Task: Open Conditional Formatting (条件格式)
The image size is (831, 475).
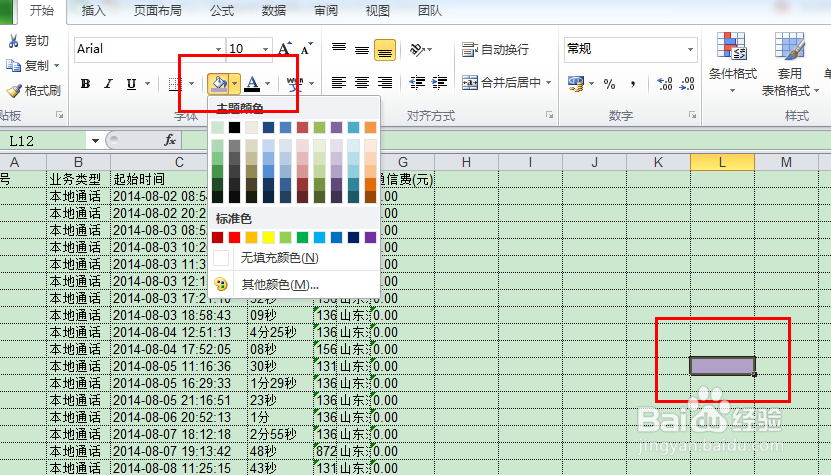Action: [x=732, y=63]
